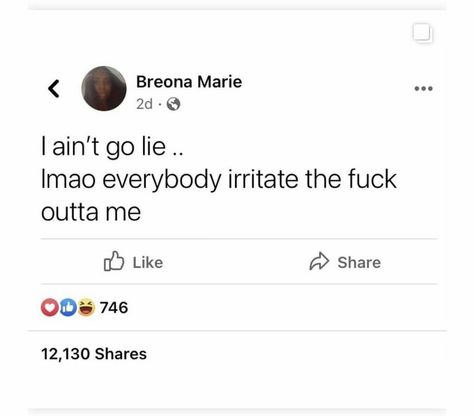Click the 2d timestamp on the post
The width and height of the screenshot is (474, 416).
tap(144, 104)
